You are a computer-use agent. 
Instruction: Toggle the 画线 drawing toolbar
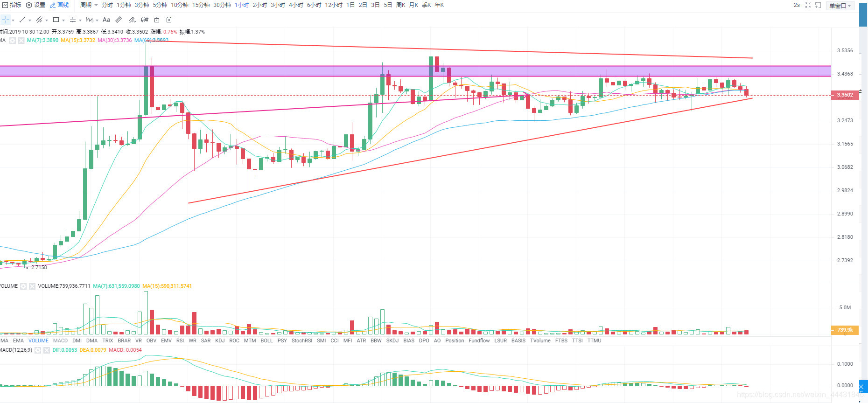(x=59, y=5)
